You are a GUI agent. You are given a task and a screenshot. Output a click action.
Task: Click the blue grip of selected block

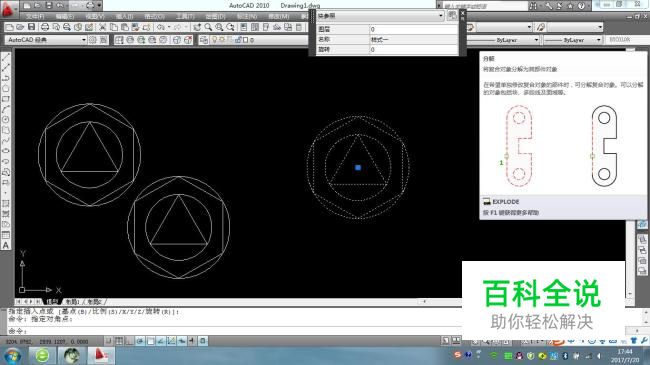pos(358,168)
